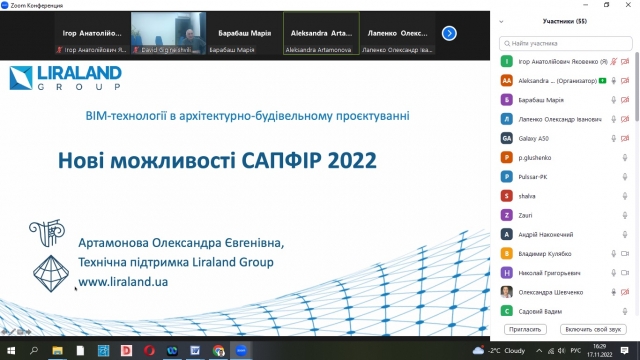Click the microphone icon beside Galaxy A50
This screenshot has width=640, height=360.
coord(613,138)
